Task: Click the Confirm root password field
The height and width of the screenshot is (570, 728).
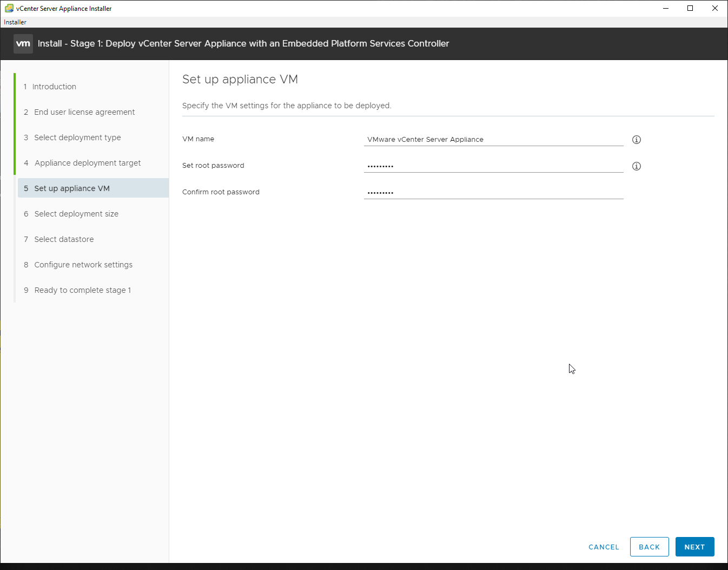Action: (494, 192)
